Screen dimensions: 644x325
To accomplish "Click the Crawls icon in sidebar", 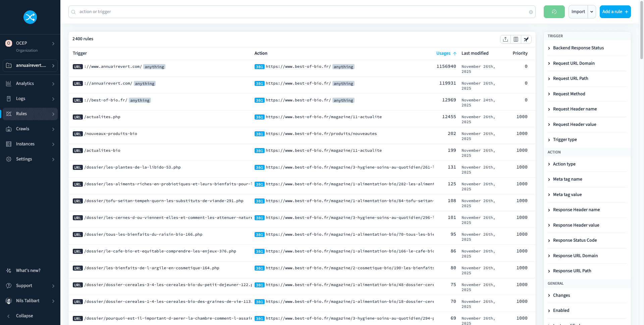I will point(9,129).
